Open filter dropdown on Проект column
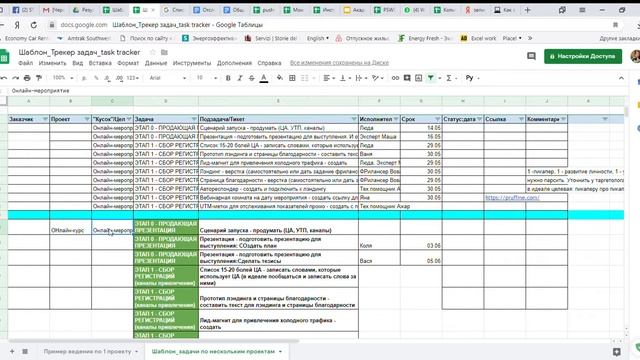640x360 pixels. pos(87,119)
